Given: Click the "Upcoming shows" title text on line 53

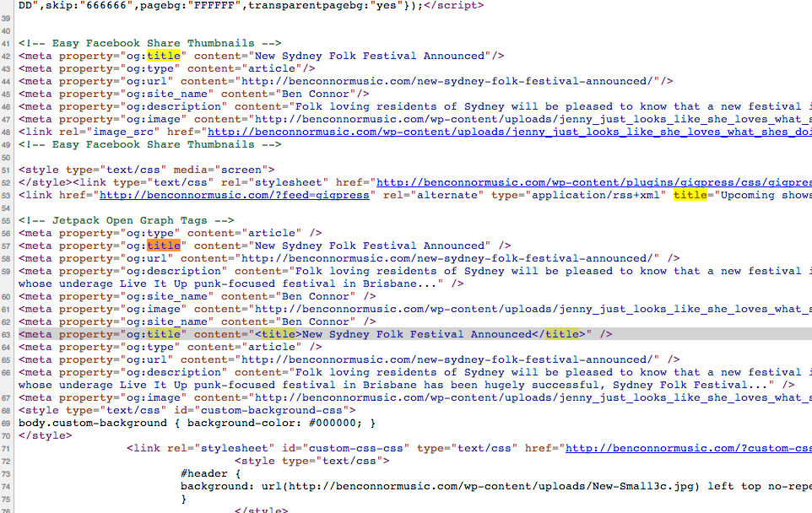Looking at the screenshot, I should [x=766, y=195].
